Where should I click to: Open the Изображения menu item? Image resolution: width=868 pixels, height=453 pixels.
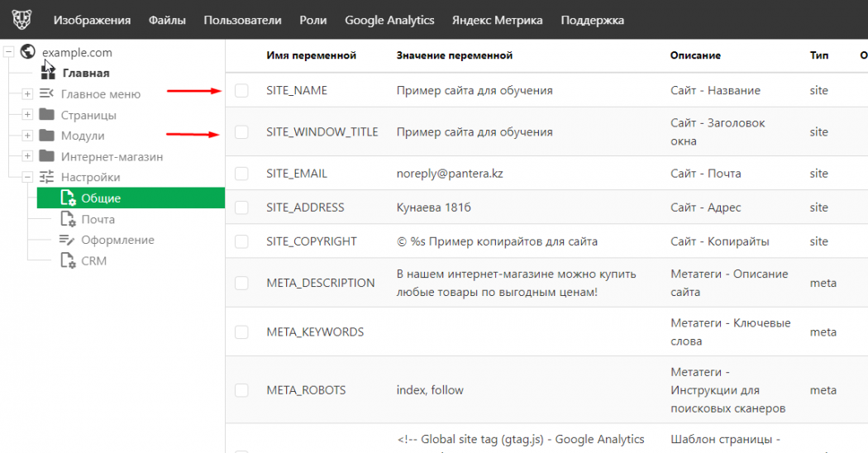tap(92, 20)
